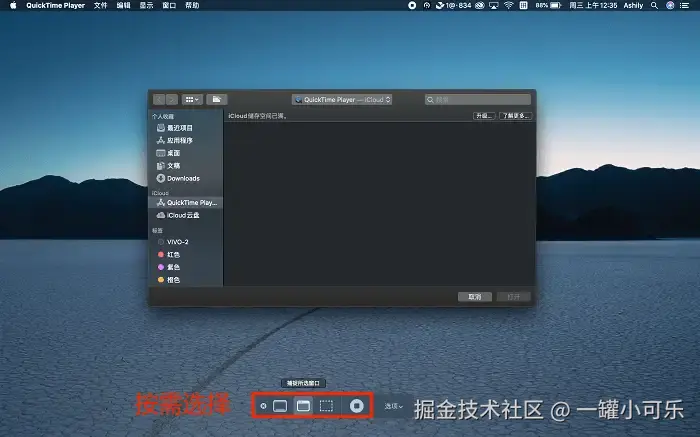Screen dimensions: 700x437
Task: Click the new folder toolbar icon
Action: tap(217, 100)
